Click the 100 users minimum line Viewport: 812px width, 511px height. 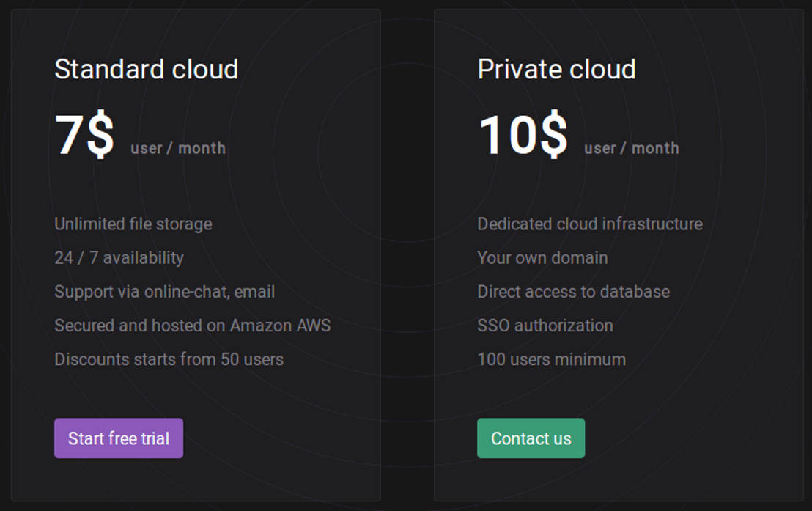click(551, 359)
